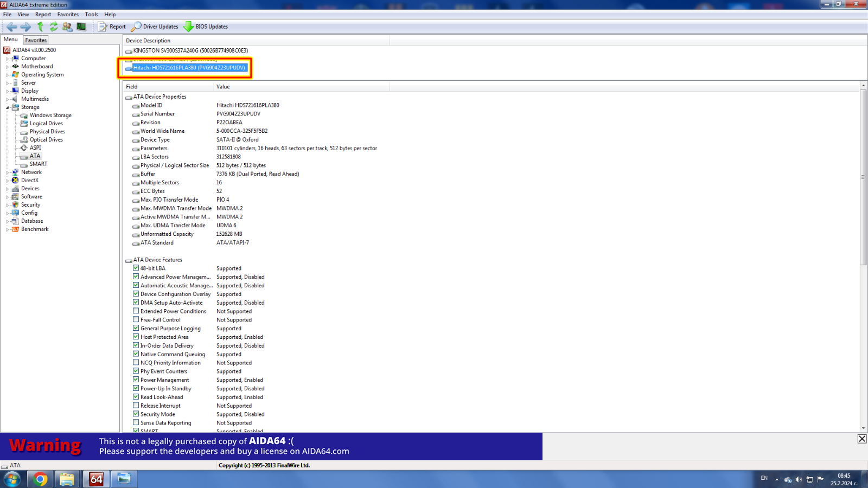
Task: Select Windows Storage in the tree
Action: [50, 115]
